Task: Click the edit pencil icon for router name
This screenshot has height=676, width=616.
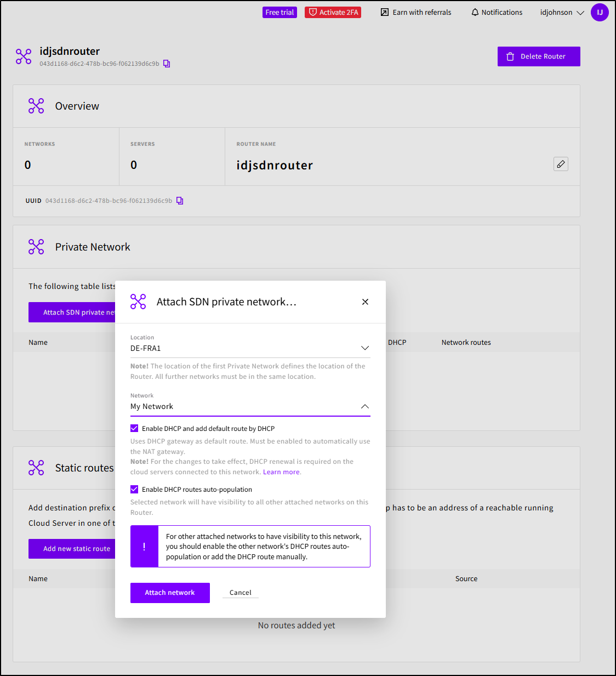Action: point(561,164)
